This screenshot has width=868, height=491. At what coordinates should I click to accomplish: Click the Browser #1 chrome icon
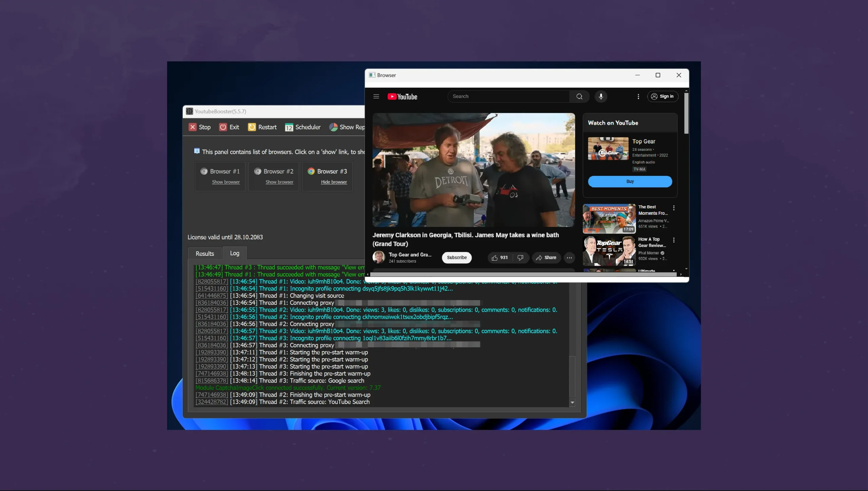click(204, 171)
